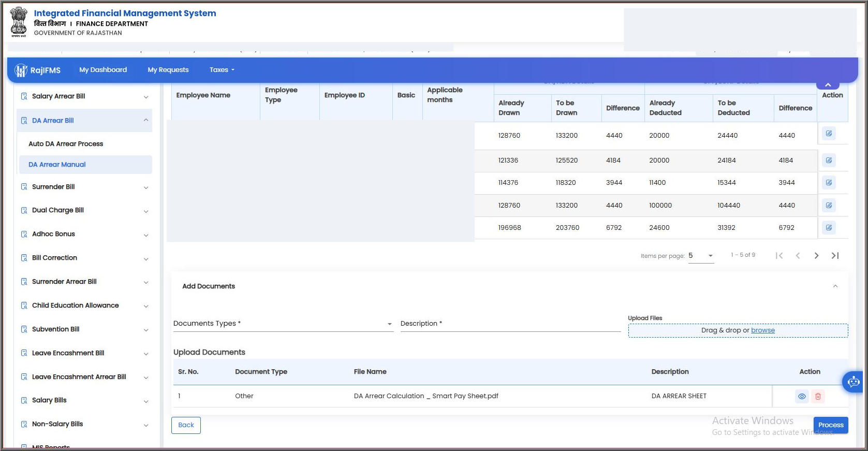Open the Leave Encashment Bill menu
This screenshot has width=868, height=451.
click(x=85, y=353)
